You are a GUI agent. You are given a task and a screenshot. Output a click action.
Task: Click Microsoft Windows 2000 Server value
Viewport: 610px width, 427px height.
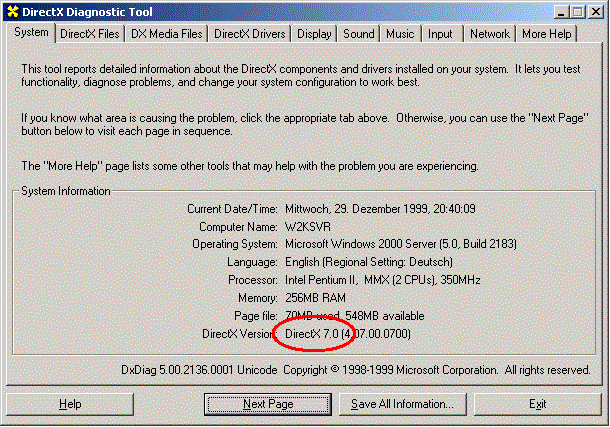[x=401, y=244]
